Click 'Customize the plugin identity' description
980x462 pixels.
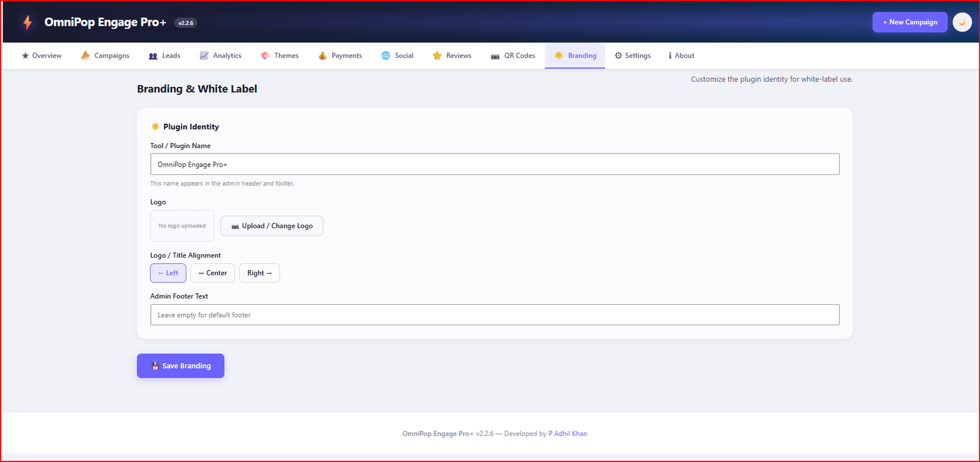[772, 79]
